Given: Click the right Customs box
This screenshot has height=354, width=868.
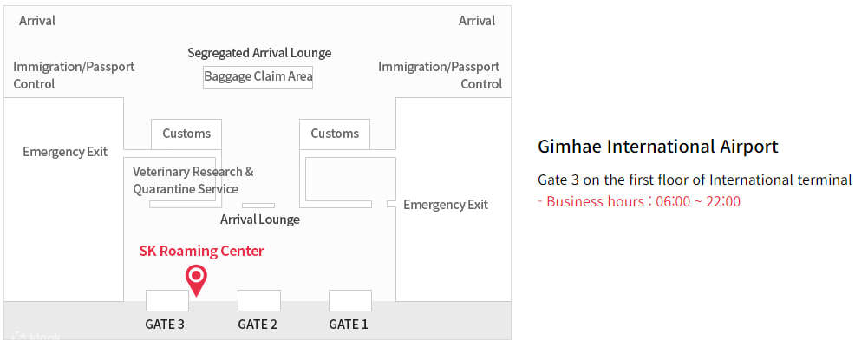Looking at the screenshot, I should 335,134.
